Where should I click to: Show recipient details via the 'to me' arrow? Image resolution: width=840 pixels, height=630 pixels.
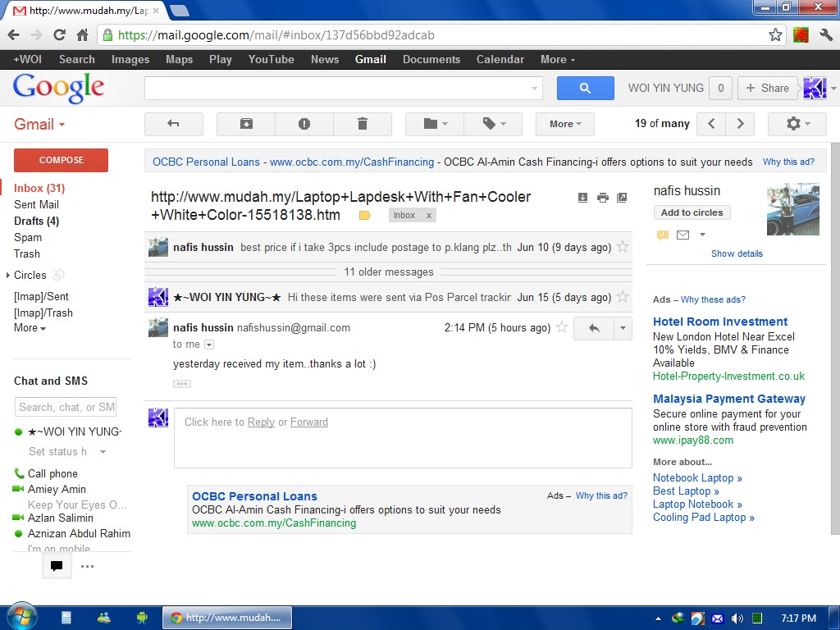pyautogui.click(x=209, y=345)
